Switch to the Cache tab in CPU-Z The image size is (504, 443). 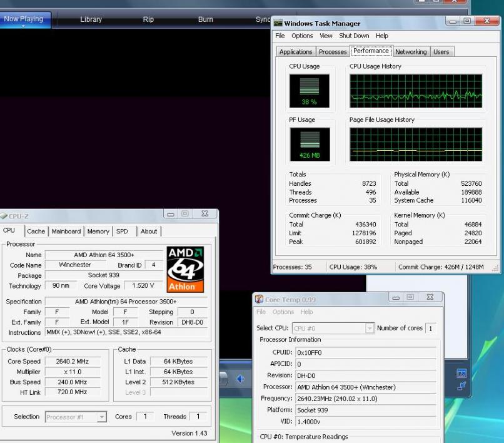click(36, 232)
